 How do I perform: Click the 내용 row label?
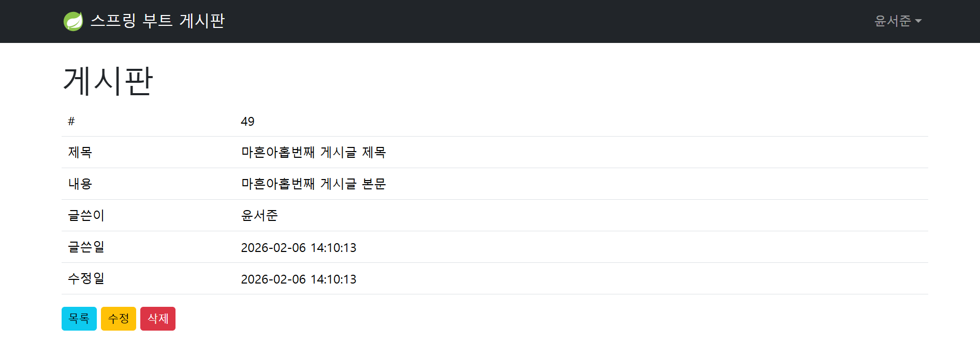tap(80, 184)
